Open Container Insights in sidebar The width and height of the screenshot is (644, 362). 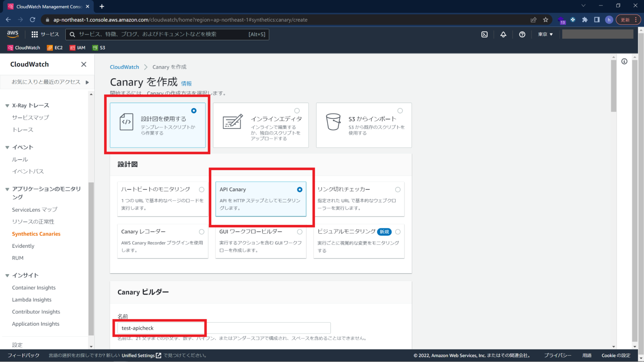[x=34, y=288]
